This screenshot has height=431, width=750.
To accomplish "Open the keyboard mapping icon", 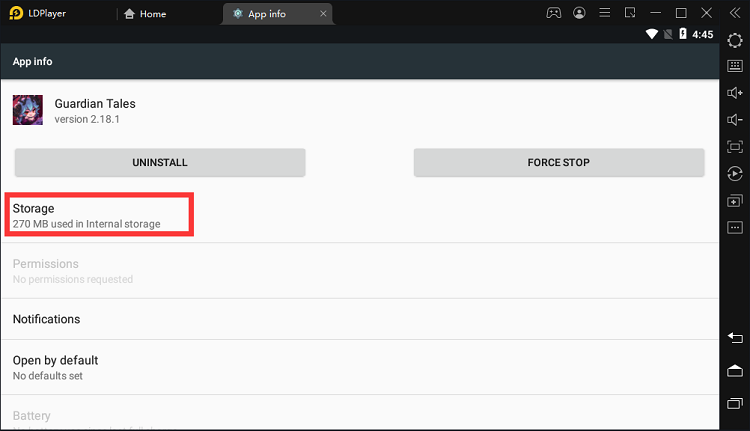I will (735, 66).
